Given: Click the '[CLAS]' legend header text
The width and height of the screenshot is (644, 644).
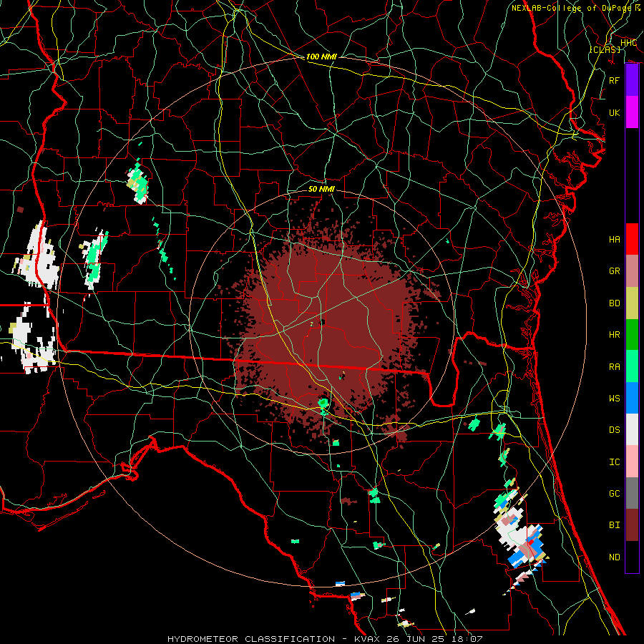Looking at the screenshot, I should 605,49.
